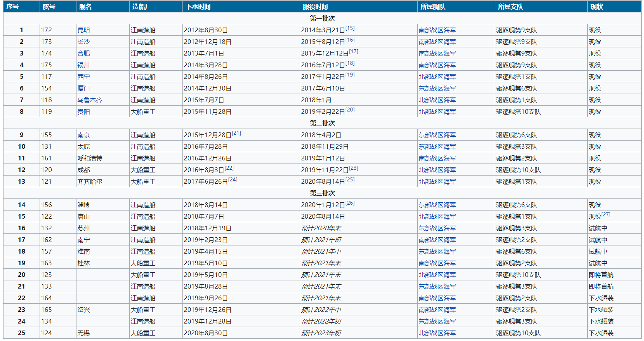Click 东部战区海军 link in 淄博 row
The image size is (644, 341).
[437, 205]
